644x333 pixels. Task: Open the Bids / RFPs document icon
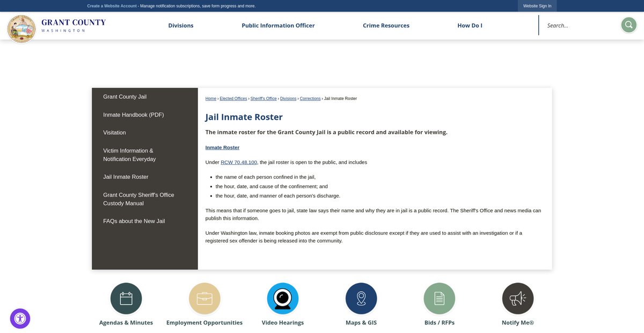coord(440,299)
